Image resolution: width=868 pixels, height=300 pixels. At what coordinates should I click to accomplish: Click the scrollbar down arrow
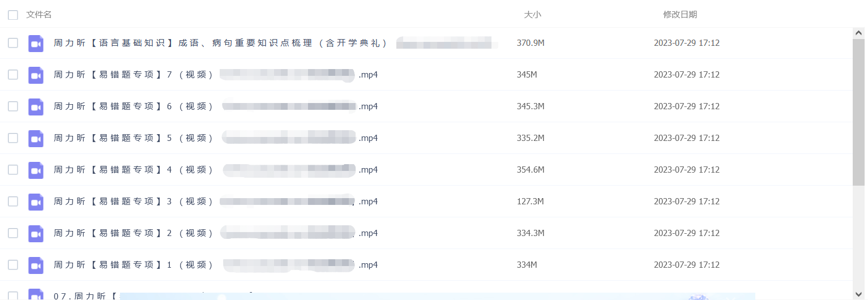point(858,294)
